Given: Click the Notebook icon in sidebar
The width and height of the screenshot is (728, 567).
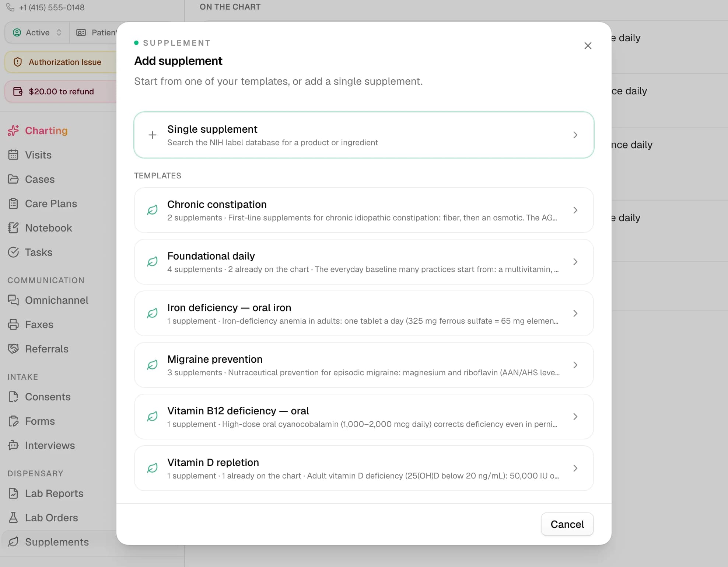Looking at the screenshot, I should coord(13,228).
